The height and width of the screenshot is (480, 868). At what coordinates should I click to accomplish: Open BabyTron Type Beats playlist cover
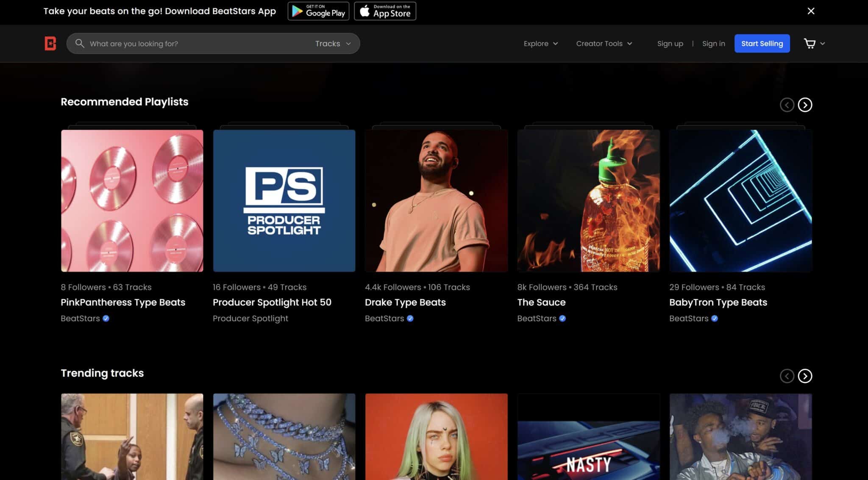[x=741, y=201]
